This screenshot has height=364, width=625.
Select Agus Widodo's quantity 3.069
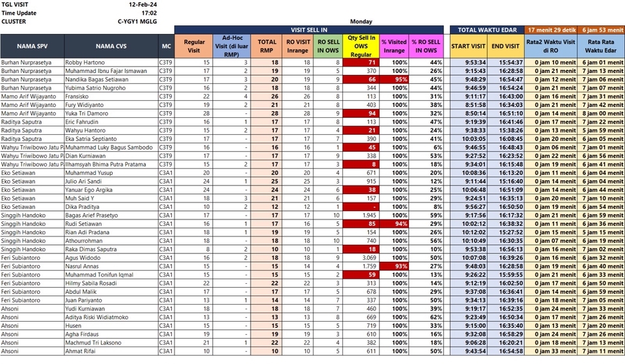point(361,258)
